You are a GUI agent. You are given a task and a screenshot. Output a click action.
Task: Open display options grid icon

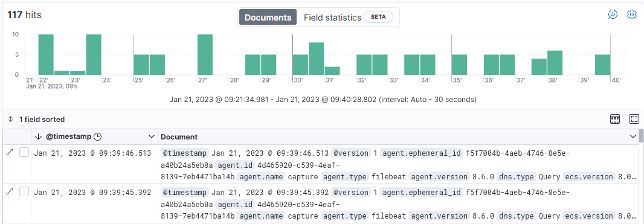pyautogui.click(x=615, y=120)
